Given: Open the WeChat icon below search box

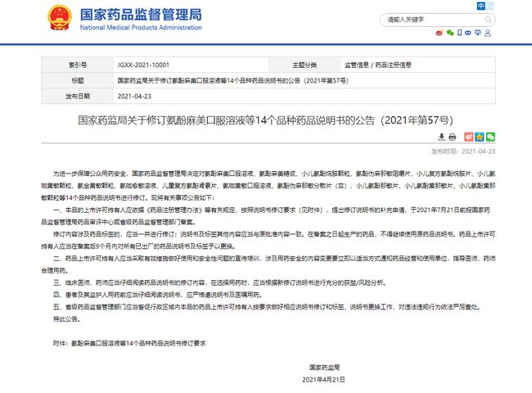Looking at the screenshot, I should 450,33.
